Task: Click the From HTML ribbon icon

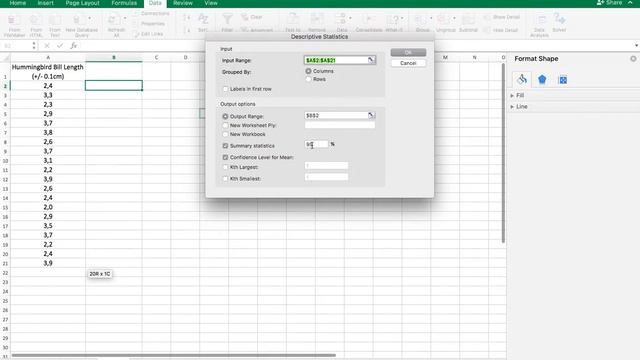Action: [x=36, y=20]
